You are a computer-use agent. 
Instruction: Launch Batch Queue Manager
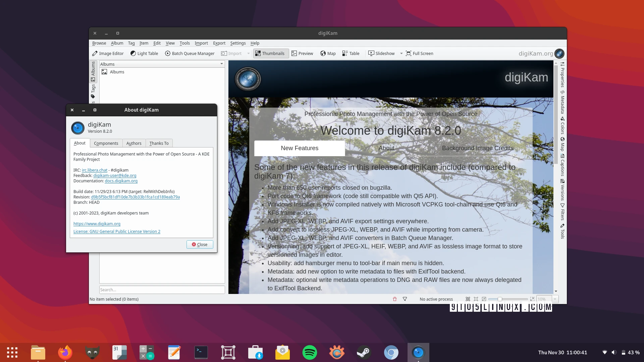click(x=190, y=53)
